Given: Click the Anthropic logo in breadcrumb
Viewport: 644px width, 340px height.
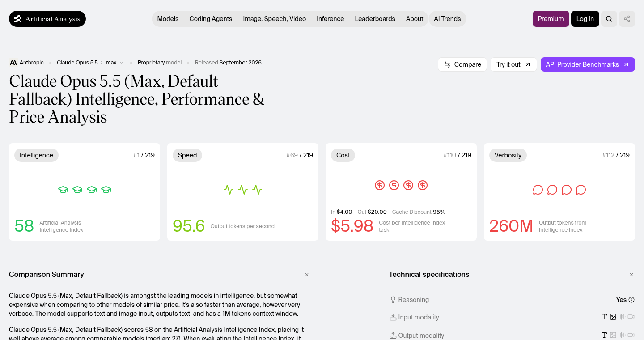Looking at the screenshot, I should tap(13, 63).
